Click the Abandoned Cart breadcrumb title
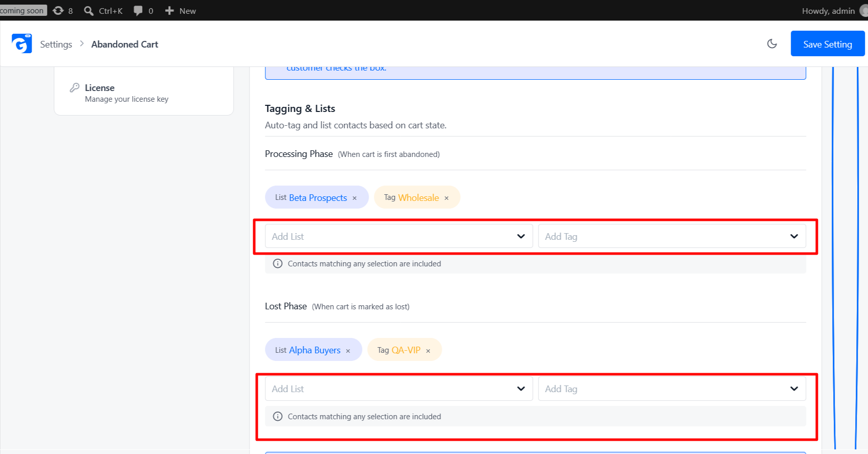The height and width of the screenshot is (454, 868). [125, 44]
